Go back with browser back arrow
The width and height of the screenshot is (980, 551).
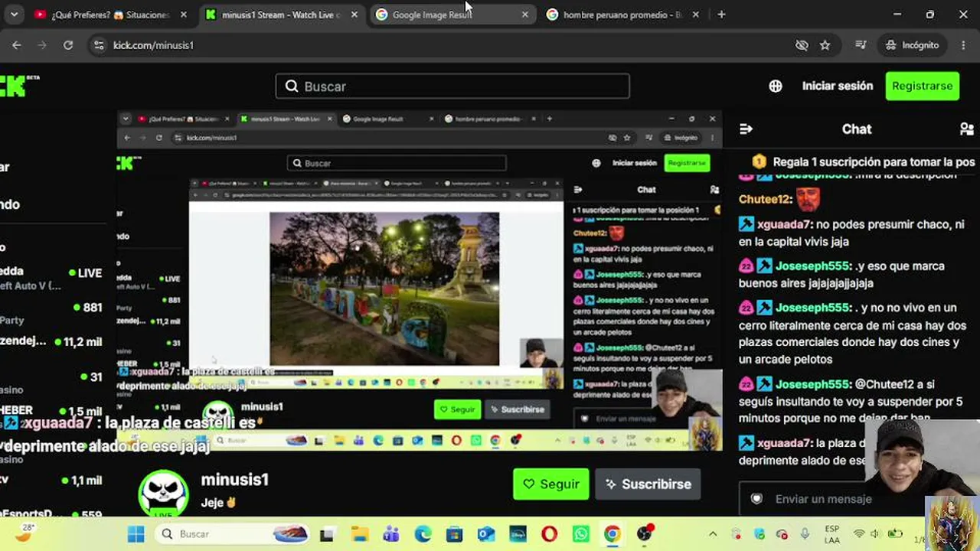click(x=17, y=45)
